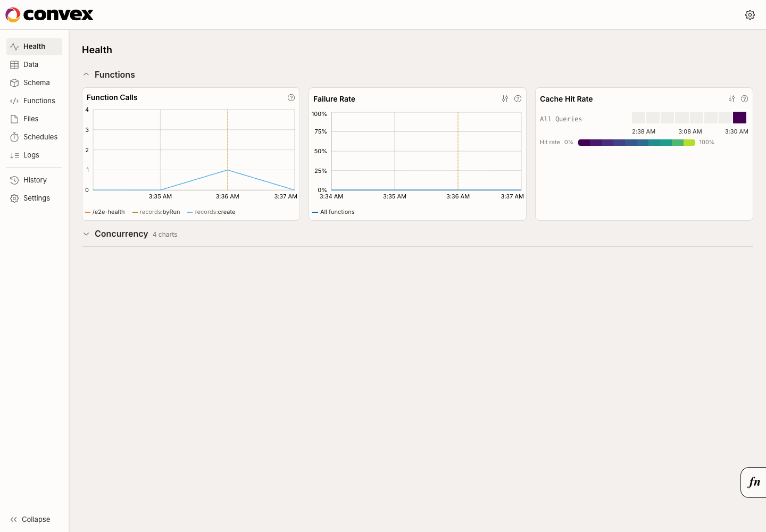Open Schedules via the stopwatch icon
This screenshot has width=766, height=532.
coord(14,137)
